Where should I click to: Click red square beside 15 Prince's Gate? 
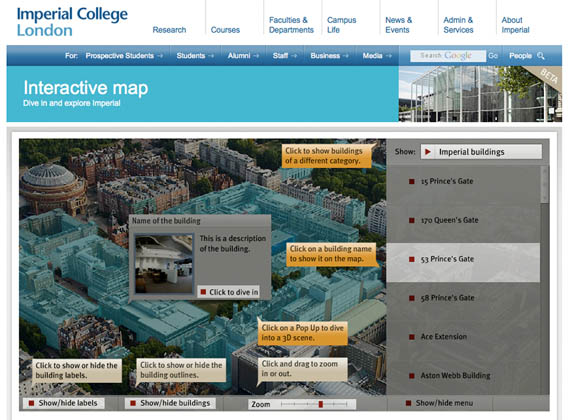point(412,181)
